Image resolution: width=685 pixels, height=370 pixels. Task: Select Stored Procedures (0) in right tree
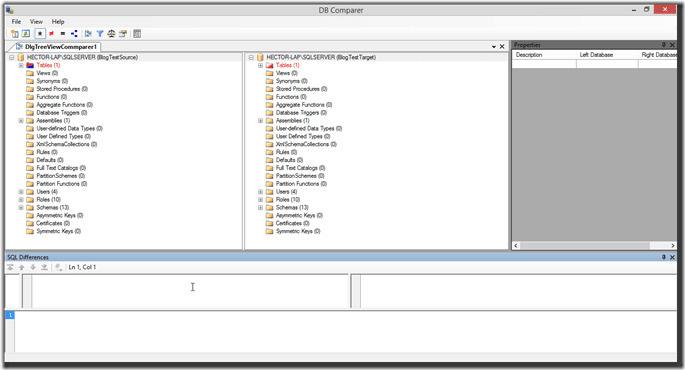(x=301, y=89)
